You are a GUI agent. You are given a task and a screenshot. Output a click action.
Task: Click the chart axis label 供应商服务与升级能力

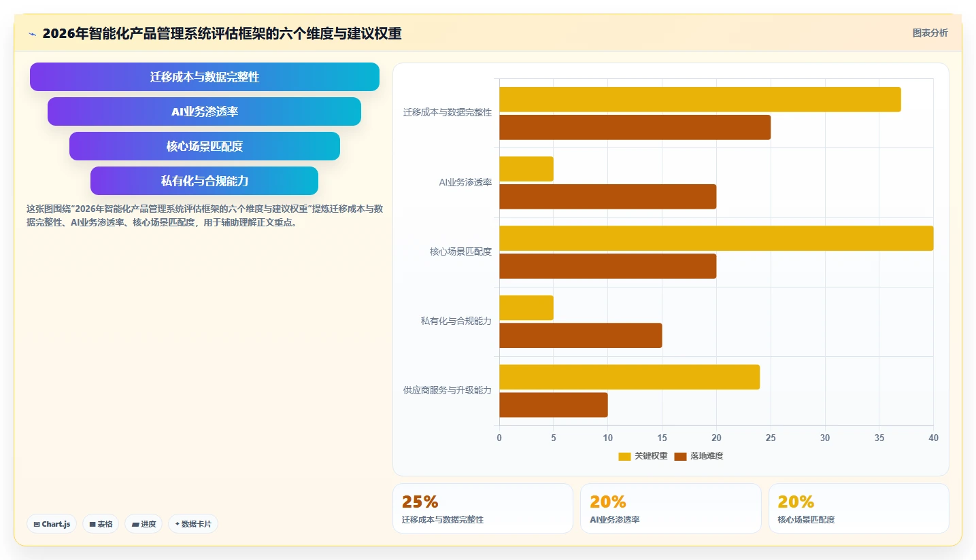tap(448, 390)
